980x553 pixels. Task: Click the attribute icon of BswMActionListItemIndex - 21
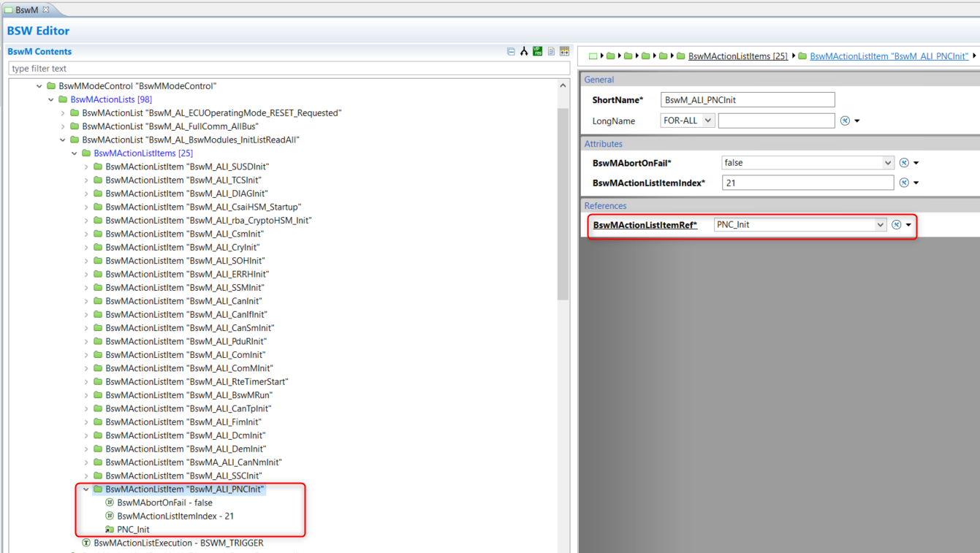coord(110,516)
